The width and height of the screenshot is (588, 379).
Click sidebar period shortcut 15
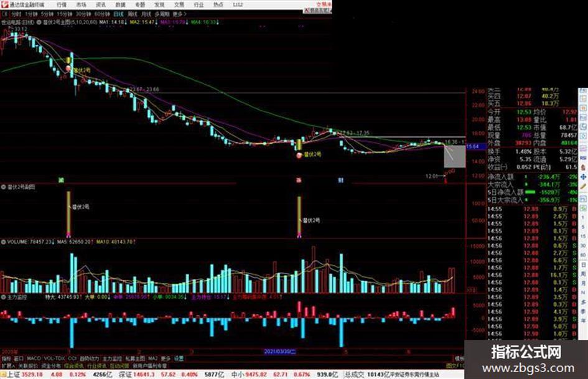pyautogui.click(x=583, y=236)
